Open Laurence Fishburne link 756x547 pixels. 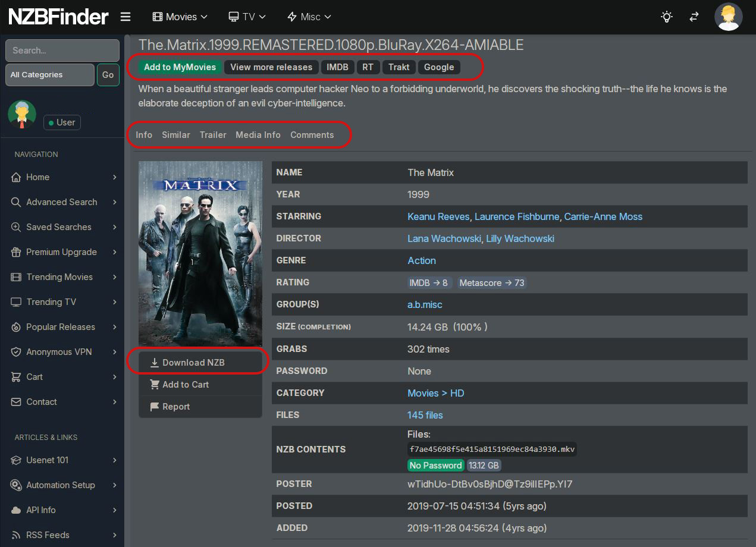[517, 216]
